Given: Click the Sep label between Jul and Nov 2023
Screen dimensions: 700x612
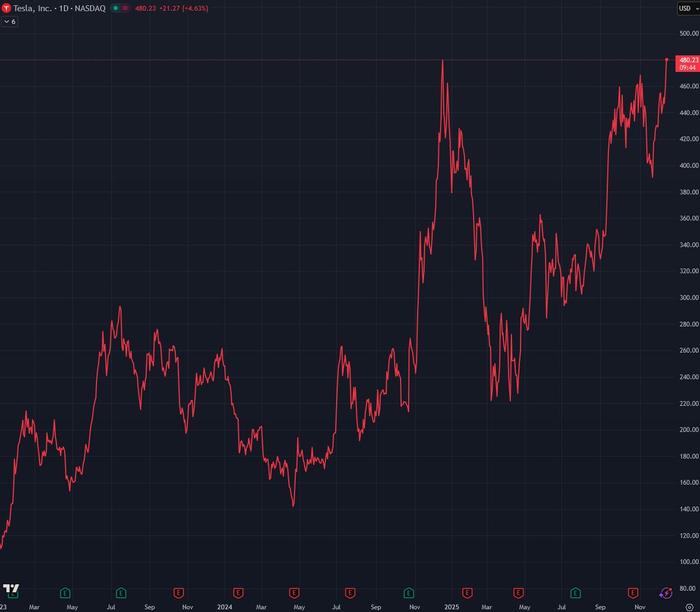Looking at the screenshot, I should 150,607.
